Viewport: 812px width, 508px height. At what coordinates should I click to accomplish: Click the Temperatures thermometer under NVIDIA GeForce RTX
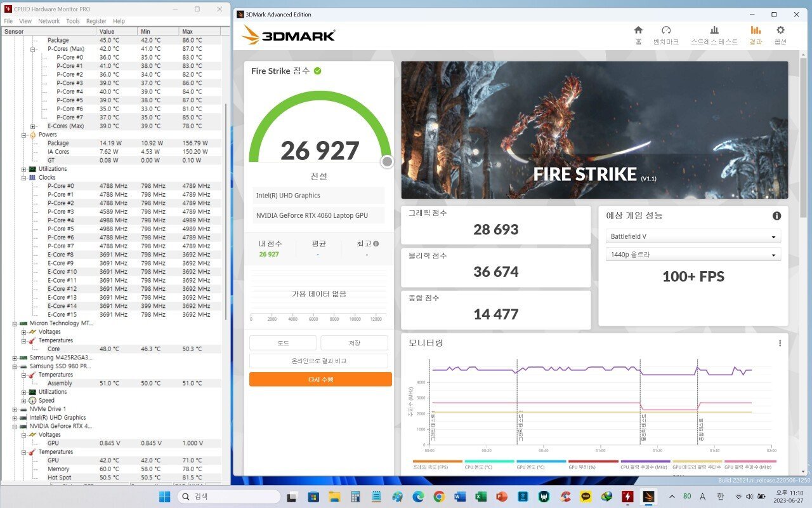click(x=32, y=452)
